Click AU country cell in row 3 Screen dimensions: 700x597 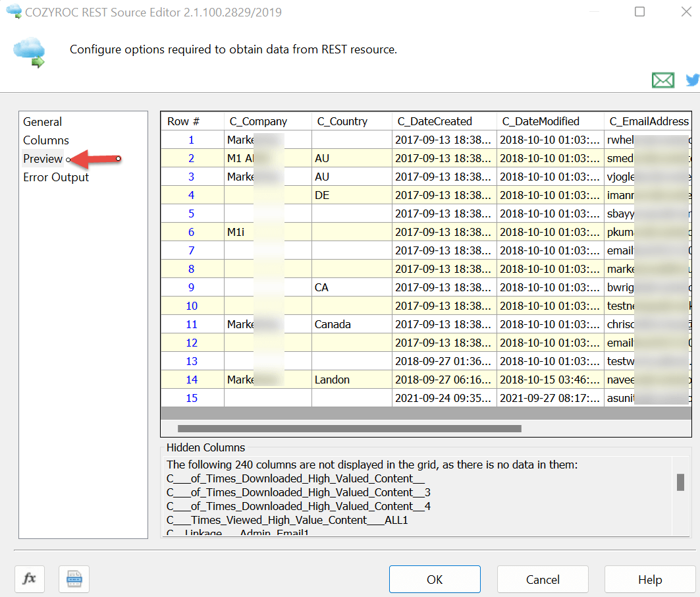(x=352, y=177)
